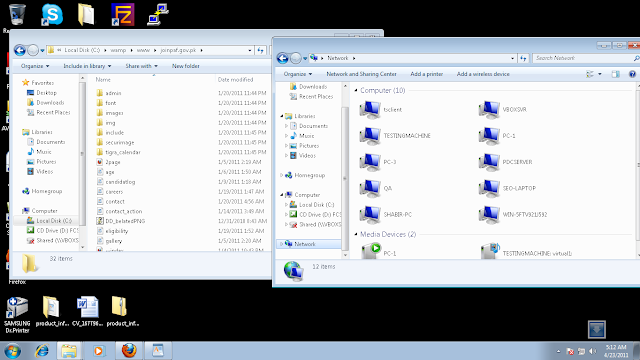Select the PC-1 media device

pos(378,251)
